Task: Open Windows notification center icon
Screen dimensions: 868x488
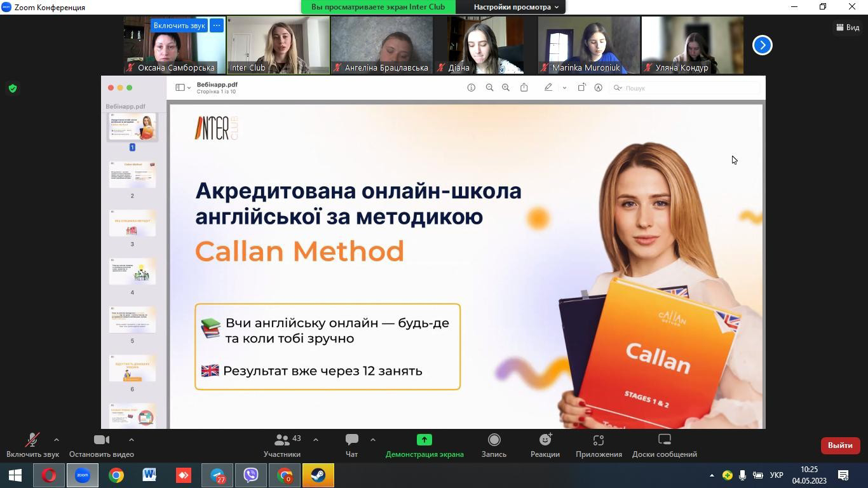Action: pos(844,475)
